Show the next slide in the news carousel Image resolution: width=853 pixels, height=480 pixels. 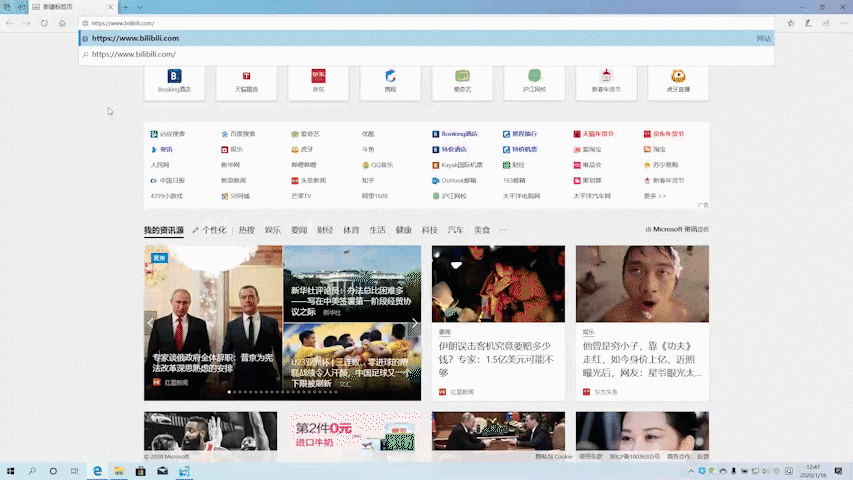[415, 323]
